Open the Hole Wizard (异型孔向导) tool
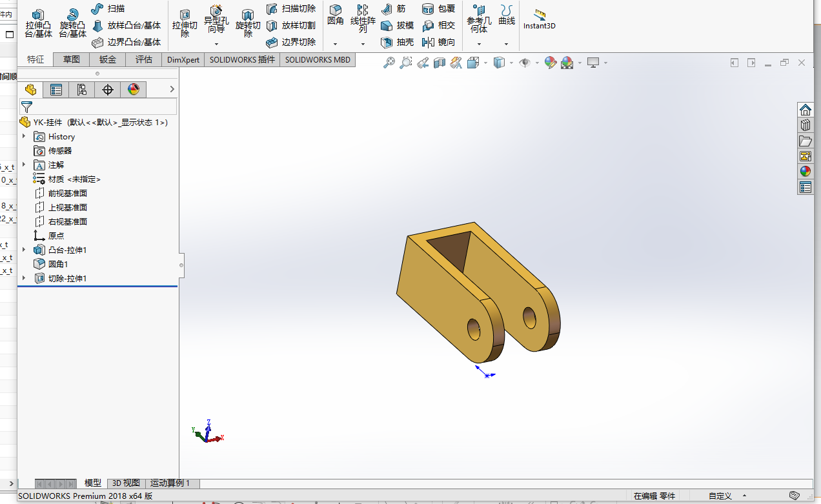 pos(216,19)
